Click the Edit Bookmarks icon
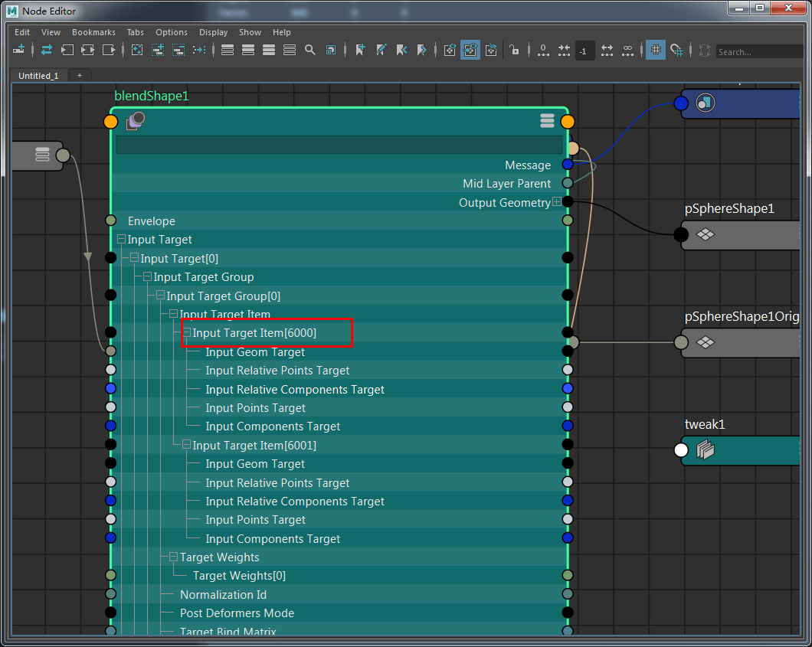This screenshot has height=647, width=812. 381,50
